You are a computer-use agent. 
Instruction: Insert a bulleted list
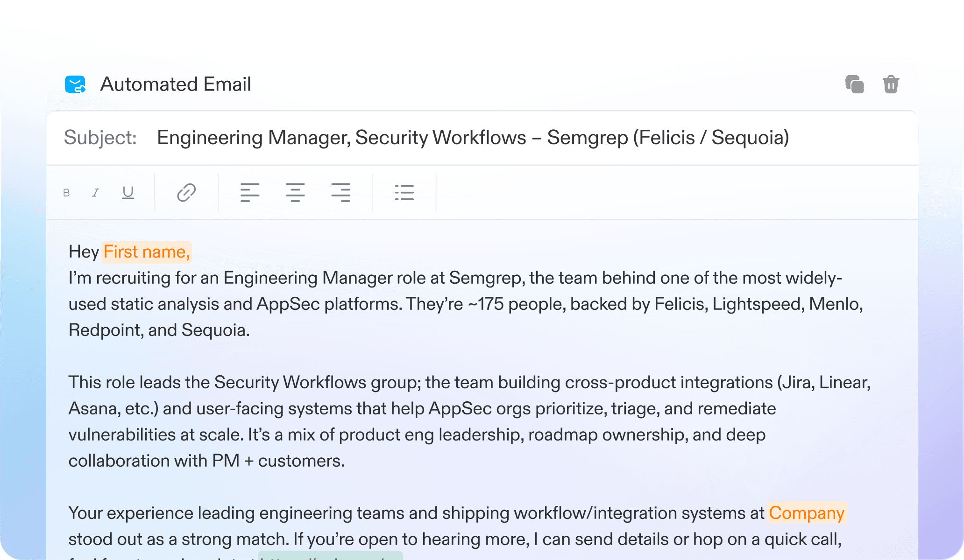coord(404,192)
